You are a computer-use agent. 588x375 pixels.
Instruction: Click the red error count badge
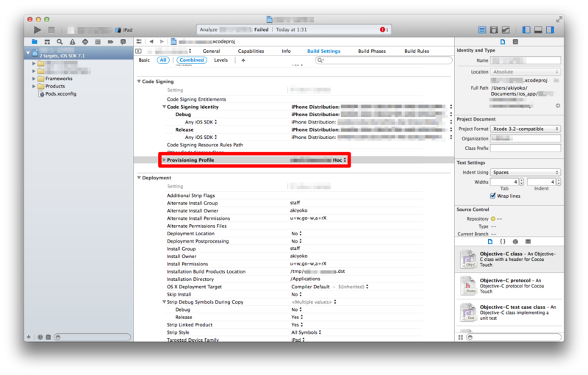(x=382, y=29)
